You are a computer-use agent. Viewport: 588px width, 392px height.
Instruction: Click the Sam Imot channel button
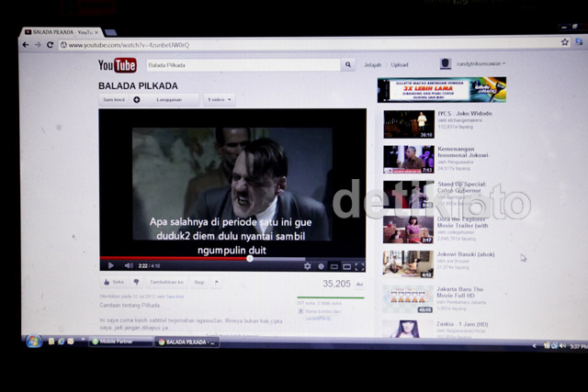coord(114,100)
